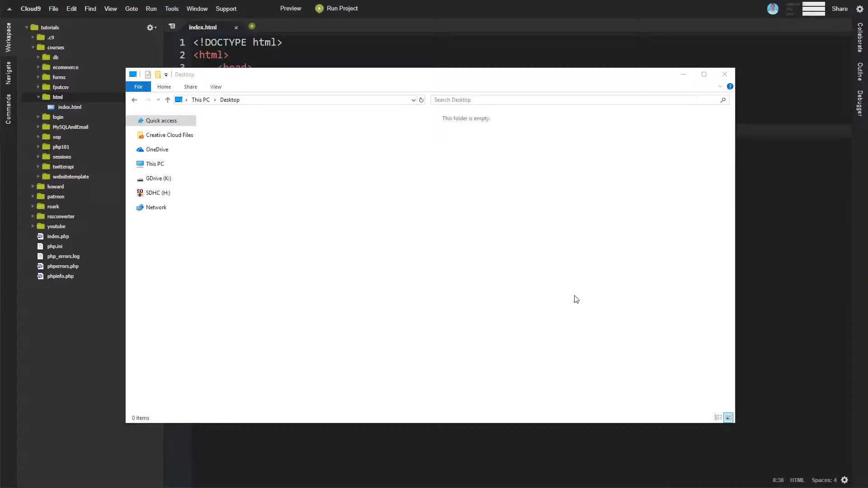Click This PC in address breadcrumb
This screenshot has height=488, width=868.
click(x=200, y=100)
